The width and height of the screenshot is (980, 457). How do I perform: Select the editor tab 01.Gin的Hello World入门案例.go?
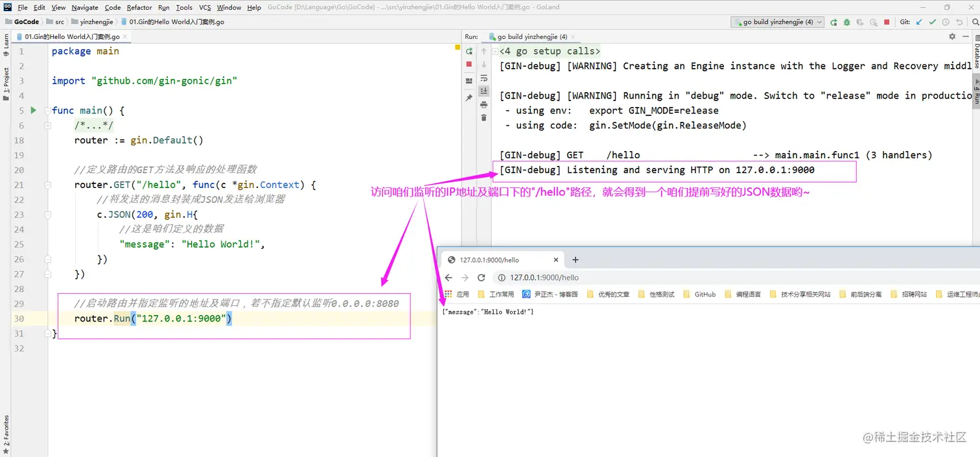72,37
